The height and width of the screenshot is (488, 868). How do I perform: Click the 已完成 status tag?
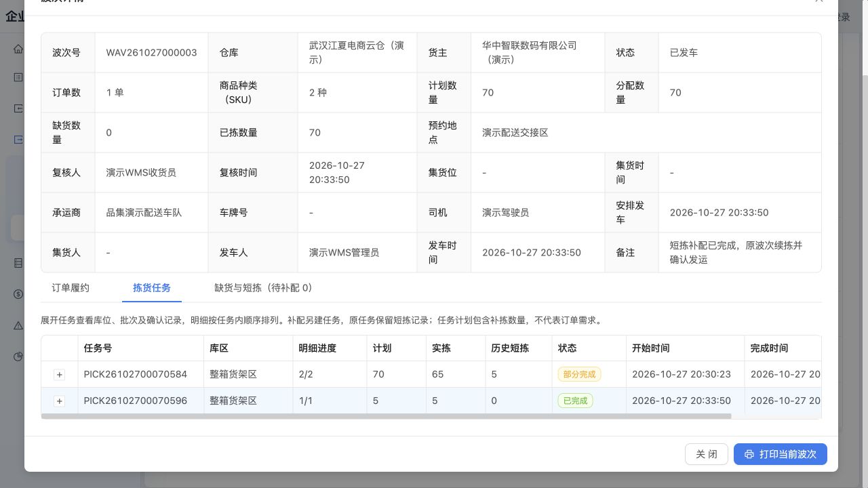click(x=575, y=401)
